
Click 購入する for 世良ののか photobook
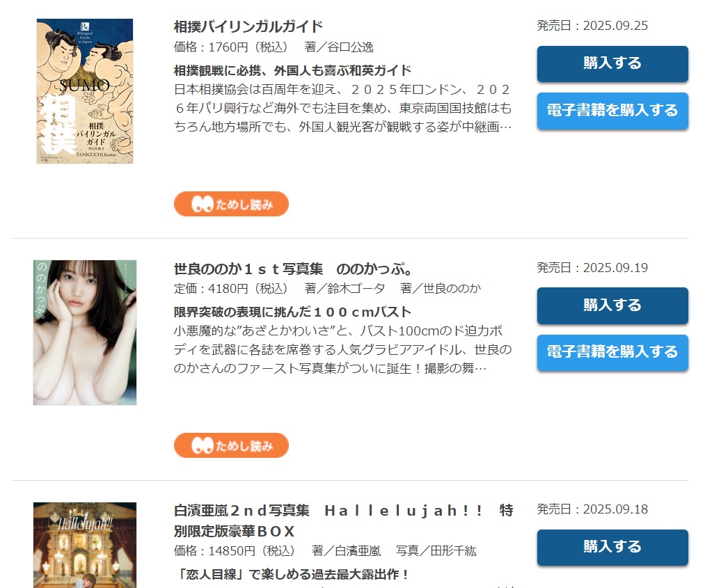click(x=612, y=305)
